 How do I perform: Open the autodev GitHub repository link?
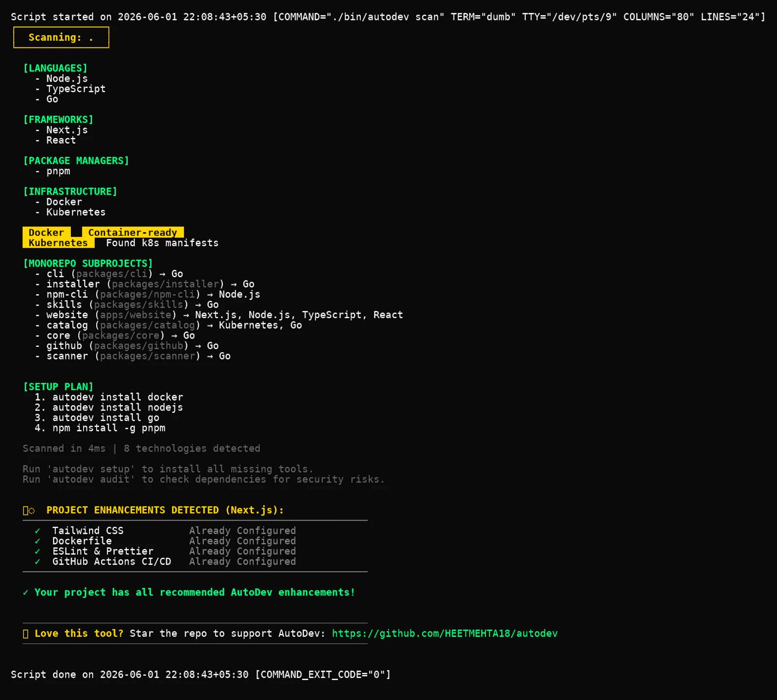(444, 633)
